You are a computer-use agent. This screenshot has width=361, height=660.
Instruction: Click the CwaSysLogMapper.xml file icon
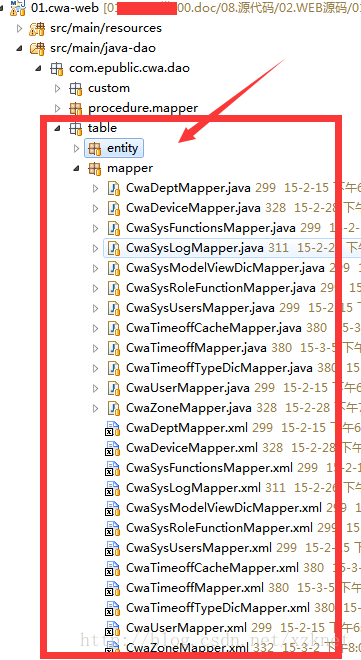point(112,489)
